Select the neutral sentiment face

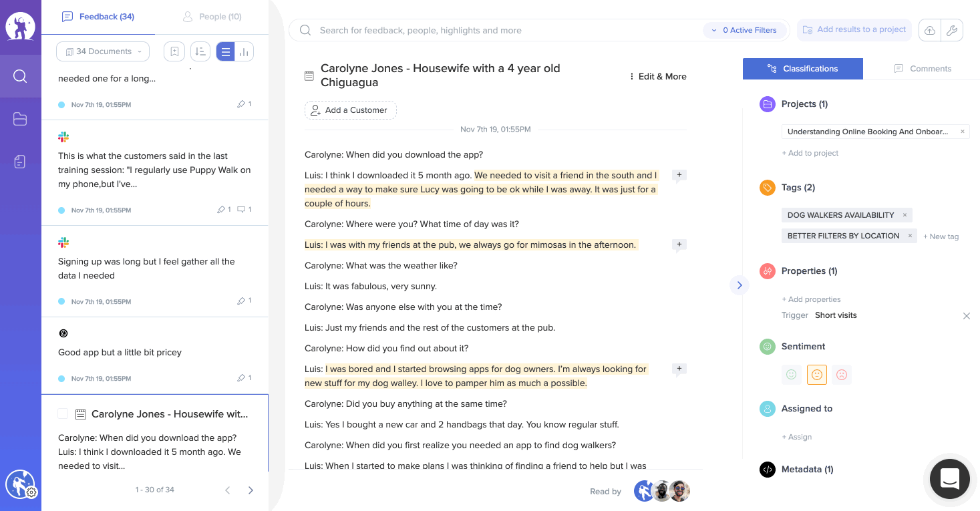817,375
